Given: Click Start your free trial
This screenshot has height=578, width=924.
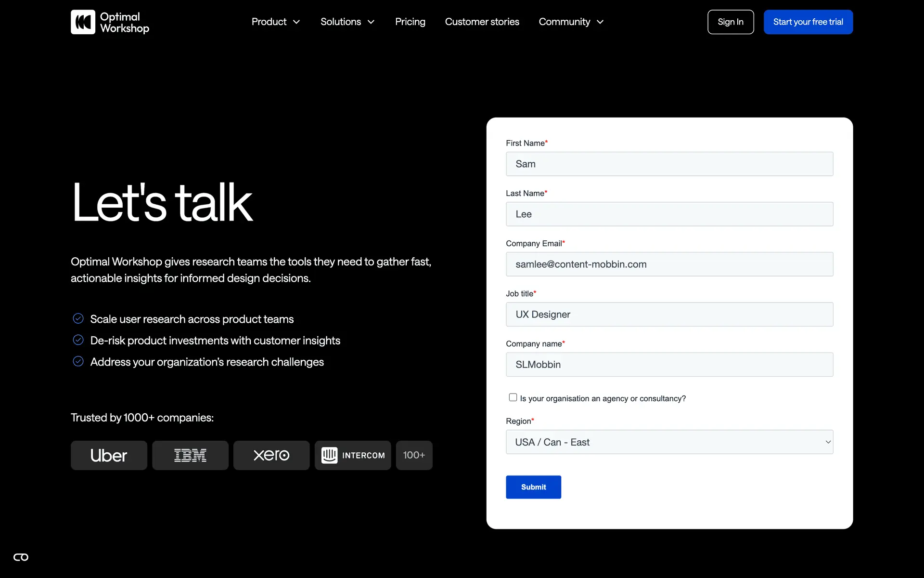Looking at the screenshot, I should click(808, 22).
